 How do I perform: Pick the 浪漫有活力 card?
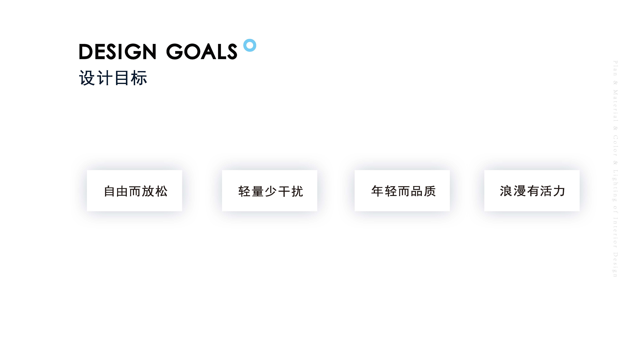tap(532, 191)
